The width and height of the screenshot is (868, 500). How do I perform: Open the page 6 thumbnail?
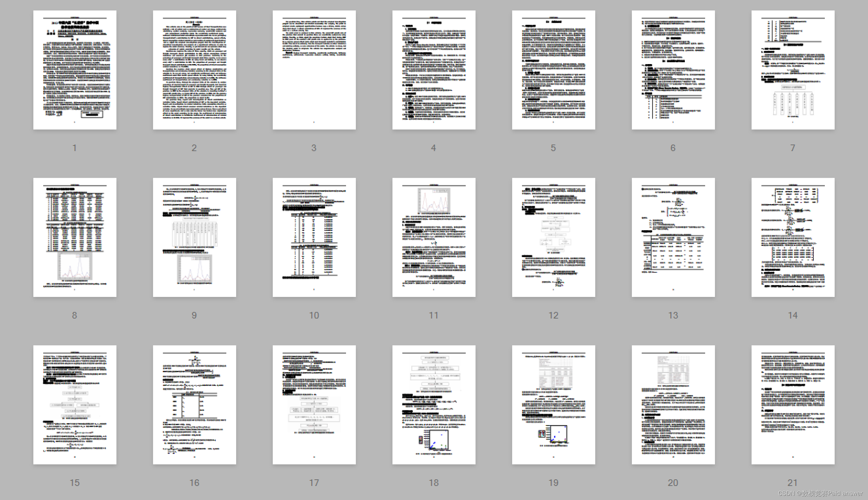pyautogui.click(x=673, y=70)
